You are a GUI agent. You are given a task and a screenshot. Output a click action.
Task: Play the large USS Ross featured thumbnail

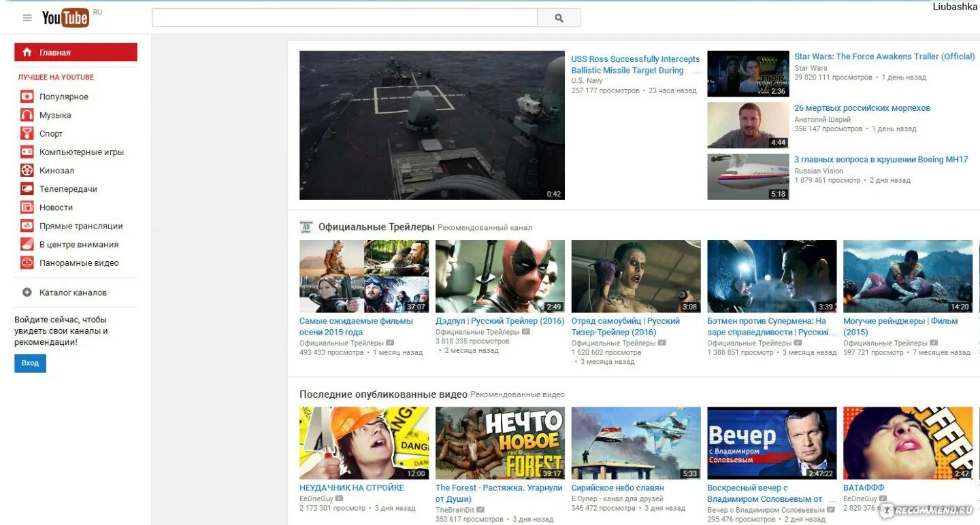432,125
